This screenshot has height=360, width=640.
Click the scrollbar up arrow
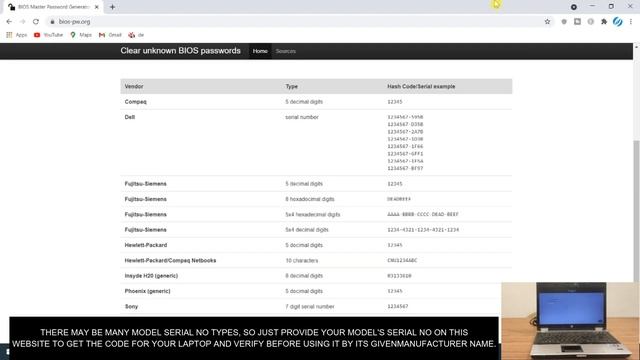coord(636,47)
